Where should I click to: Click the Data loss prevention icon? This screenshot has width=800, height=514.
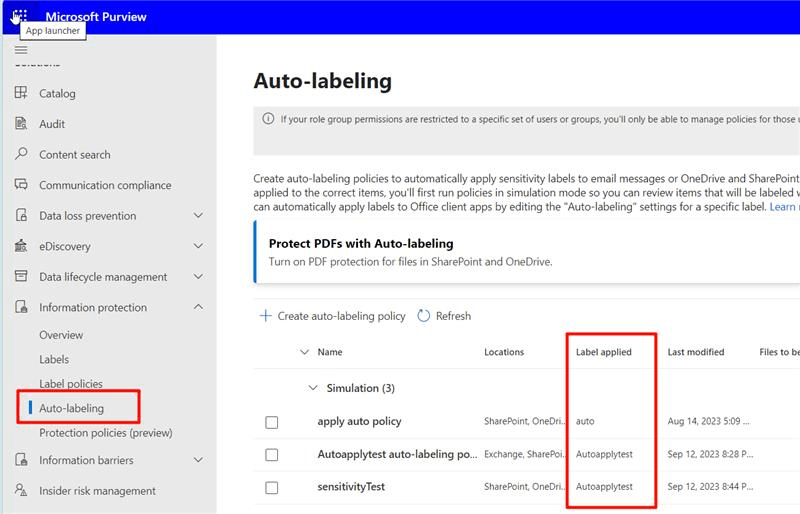click(21, 215)
